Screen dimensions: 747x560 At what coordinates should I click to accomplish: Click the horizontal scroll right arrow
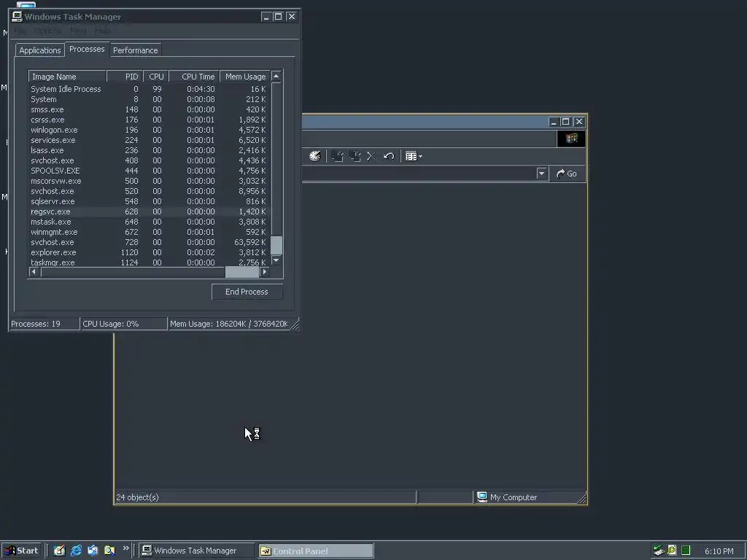point(265,272)
